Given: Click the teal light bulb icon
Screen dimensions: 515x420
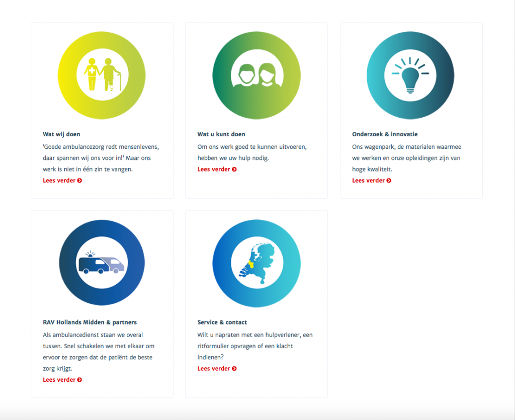Looking at the screenshot, I should (x=410, y=75).
